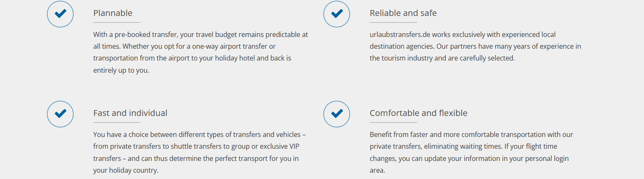The height and width of the screenshot is (179, 644).
Task: Select the paragraph about experienced local destination agencies
Action: click(476, 46)
